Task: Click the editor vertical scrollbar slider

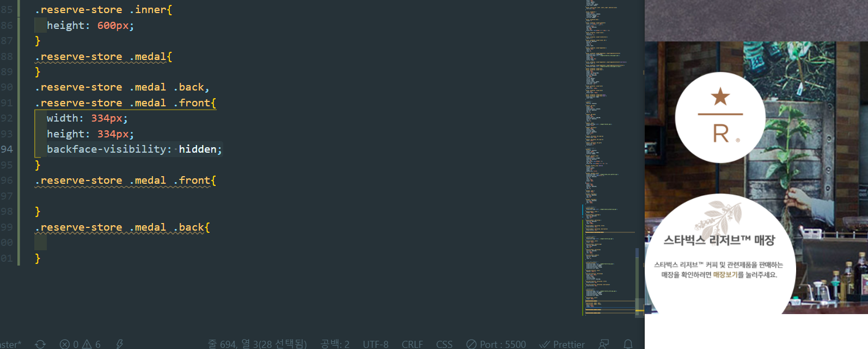Action: [x=640, y=307]
